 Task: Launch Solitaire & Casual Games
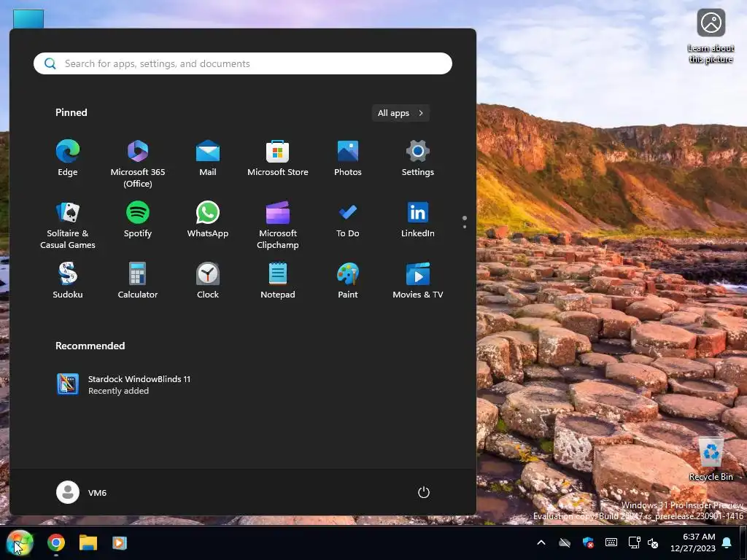tap(68, 225)
